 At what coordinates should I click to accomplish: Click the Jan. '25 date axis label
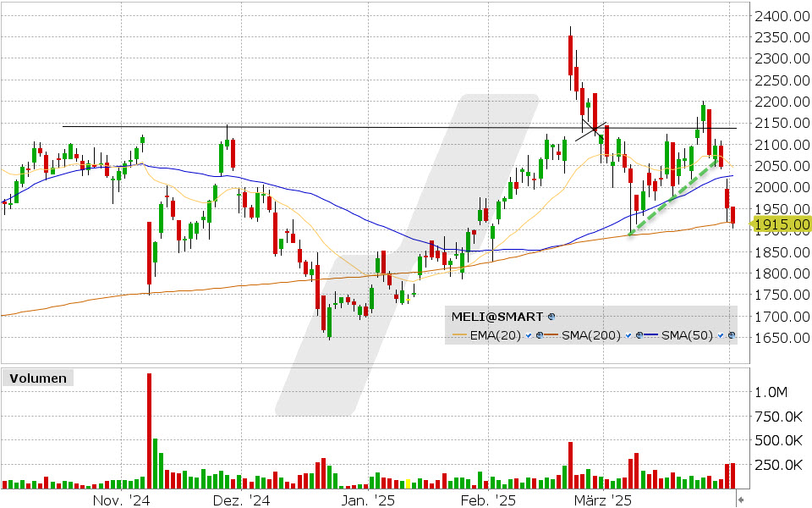pyautogui.click(x=368, y=500)
